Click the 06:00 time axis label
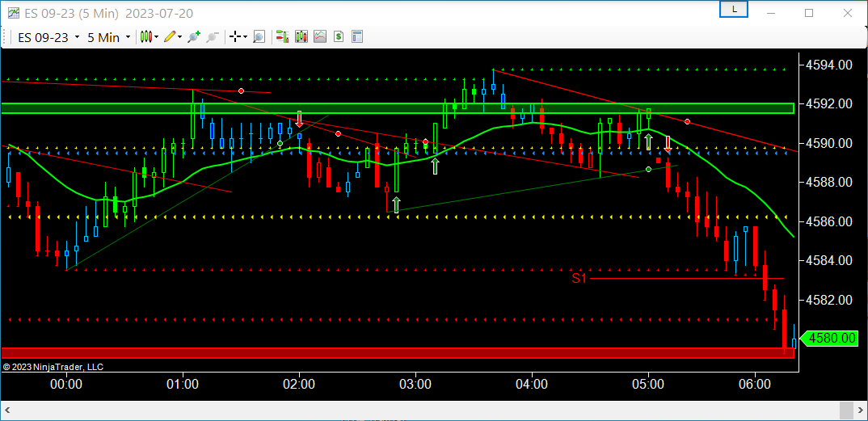Viewport: 868px width, 421px height. point(755,383)
